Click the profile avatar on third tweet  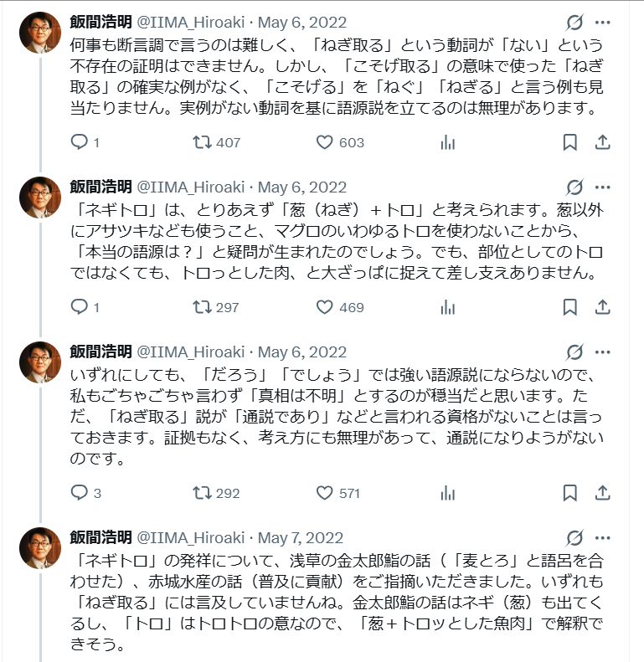[40, 362]
